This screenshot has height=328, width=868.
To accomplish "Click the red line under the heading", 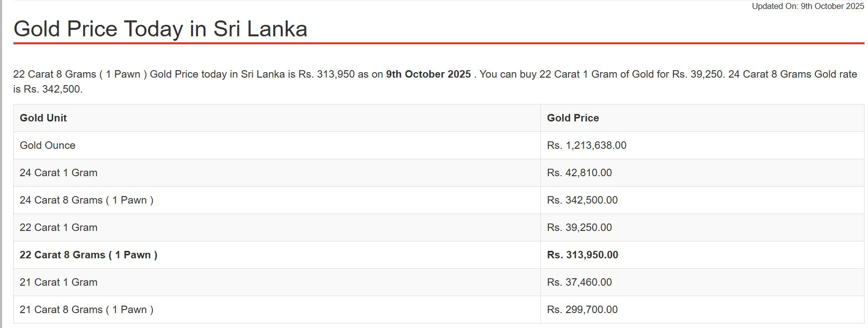I will point(438,43).
